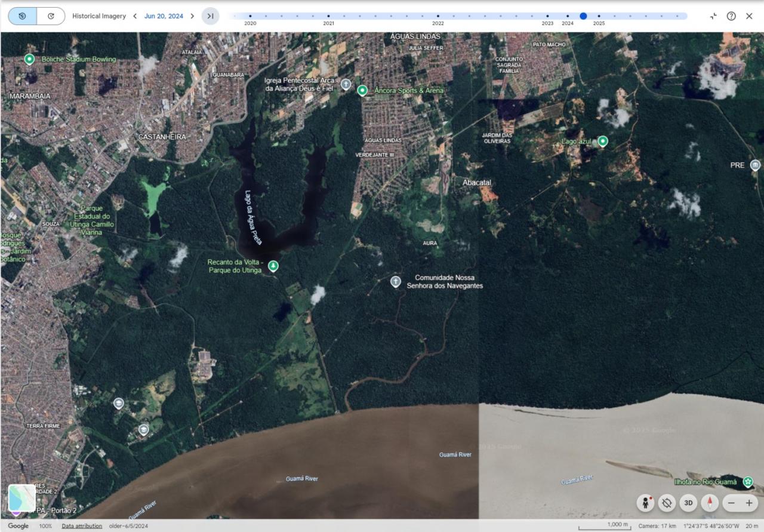The width and height of the screenshot is (764, 532).
Task: Collapse the historical imagery timeline bar
Action: point(713,16)
